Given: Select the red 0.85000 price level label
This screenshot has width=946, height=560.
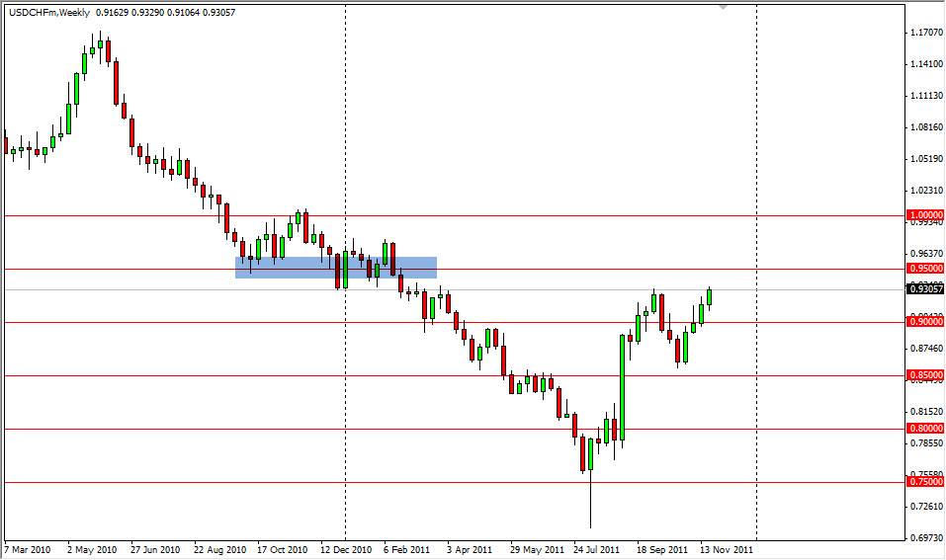Looking at the screenshot, I should click(x=924, y=375).
